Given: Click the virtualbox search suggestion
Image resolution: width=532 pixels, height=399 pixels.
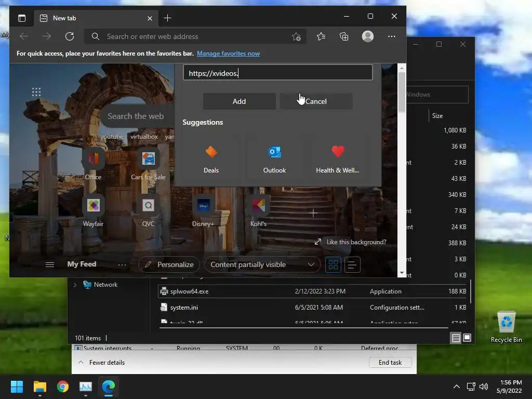Looking at the screenshot, I should (x=144, y=137).
